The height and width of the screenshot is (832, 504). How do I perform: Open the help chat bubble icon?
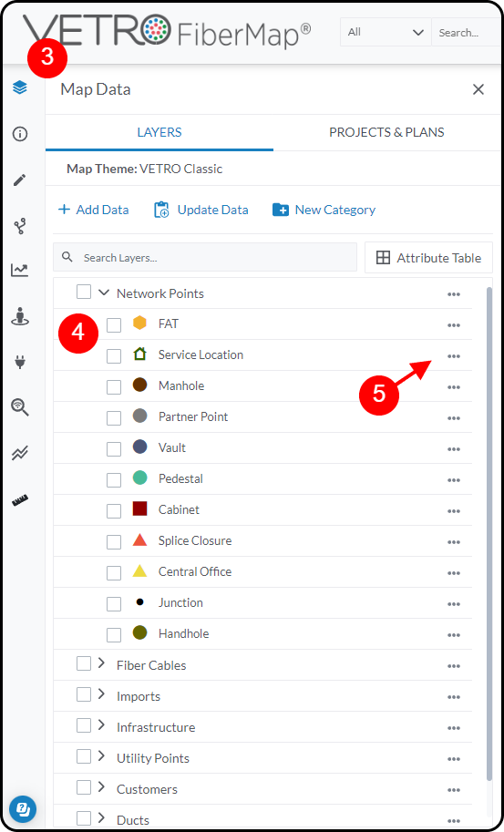click(22, 809)
